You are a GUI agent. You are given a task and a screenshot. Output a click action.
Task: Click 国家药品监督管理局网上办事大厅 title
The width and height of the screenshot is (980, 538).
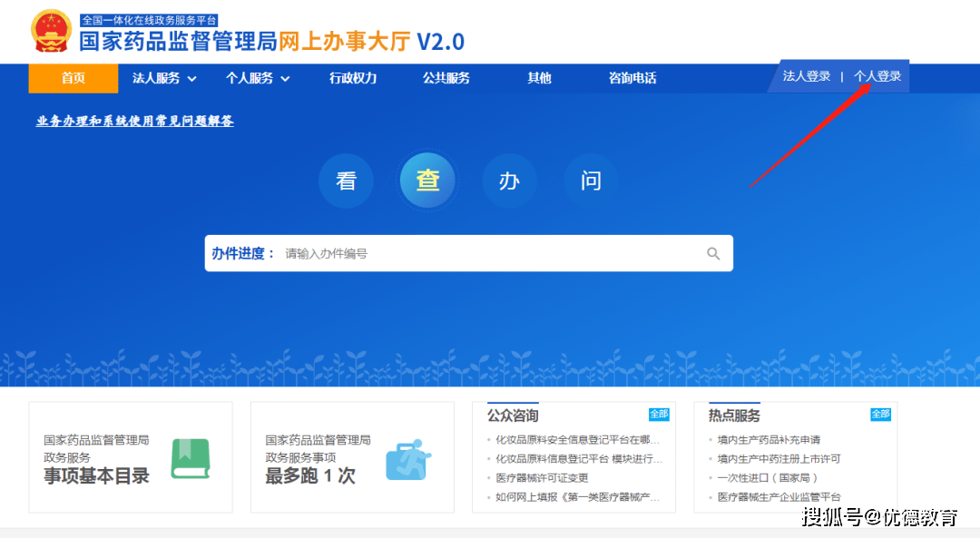272,42
